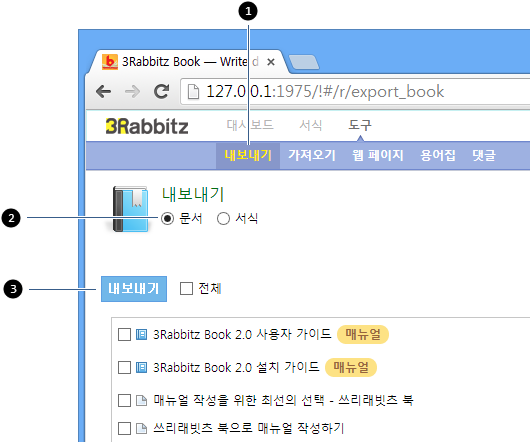Click the 3Rabbitz logo
This screenshot has width=531, height=443.
coord(147,126)
